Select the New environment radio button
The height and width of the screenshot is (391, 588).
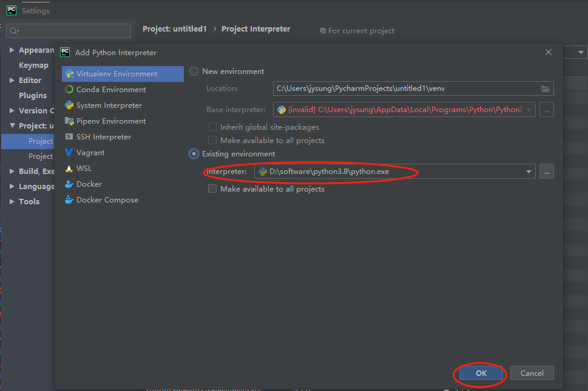[193, 71]
